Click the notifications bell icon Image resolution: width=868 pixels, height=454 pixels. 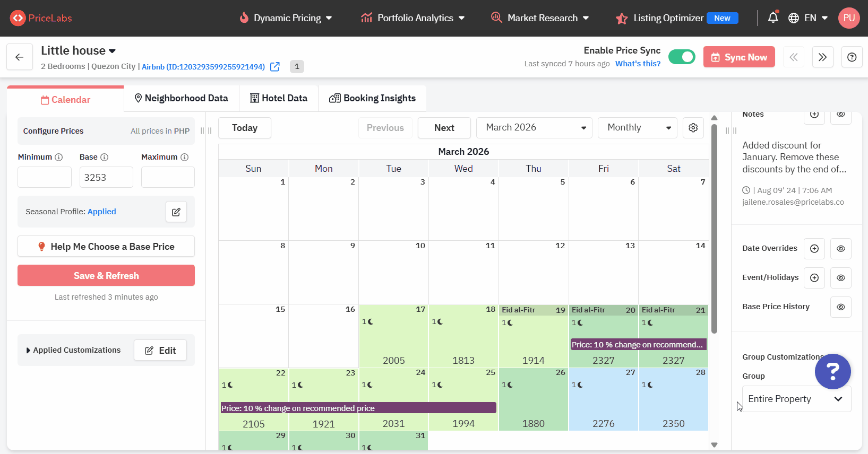click(772, 18)
